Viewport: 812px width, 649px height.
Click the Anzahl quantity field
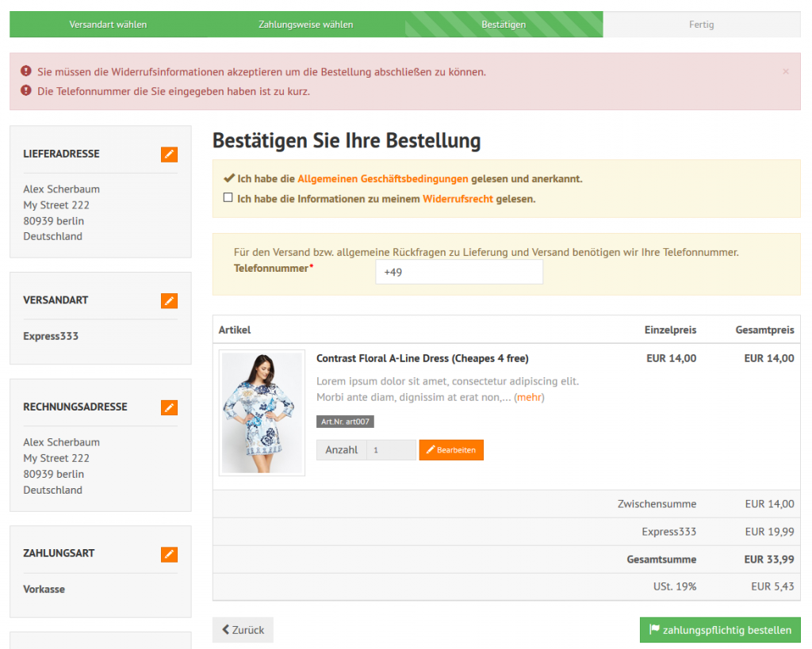391,450
